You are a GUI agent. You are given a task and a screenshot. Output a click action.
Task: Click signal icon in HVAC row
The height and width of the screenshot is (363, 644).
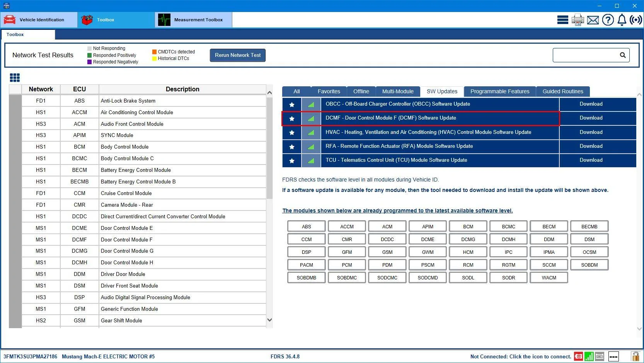(x=311, y=133)
